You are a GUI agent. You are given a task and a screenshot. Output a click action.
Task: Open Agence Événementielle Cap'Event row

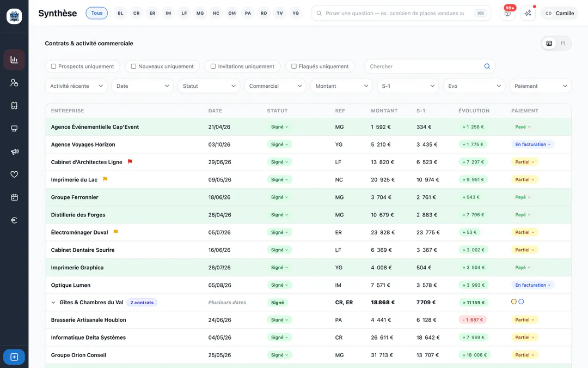point(308,127)
